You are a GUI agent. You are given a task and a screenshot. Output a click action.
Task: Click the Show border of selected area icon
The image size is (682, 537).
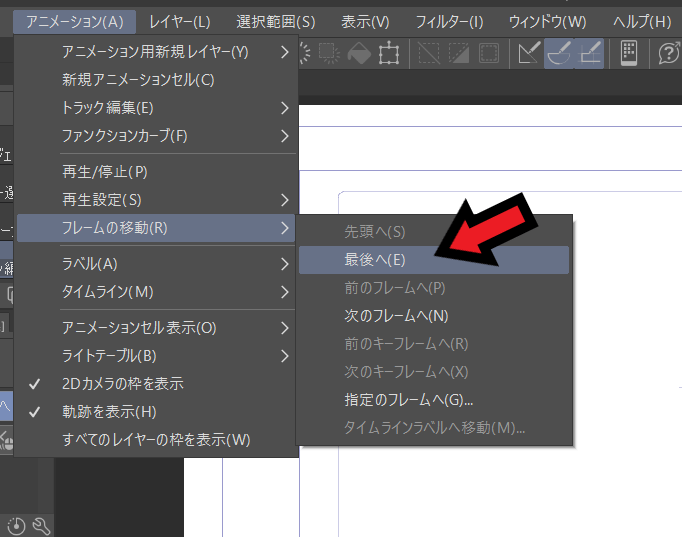489,53
